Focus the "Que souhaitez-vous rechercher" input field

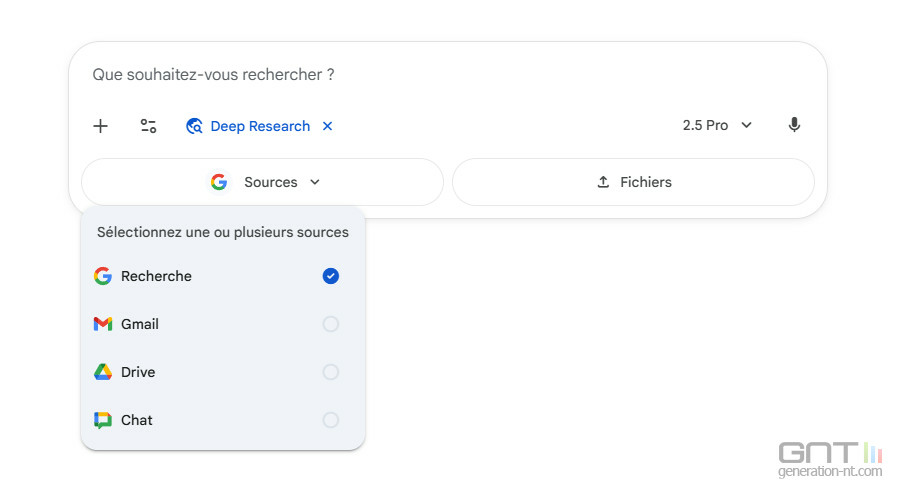point(400,75)
